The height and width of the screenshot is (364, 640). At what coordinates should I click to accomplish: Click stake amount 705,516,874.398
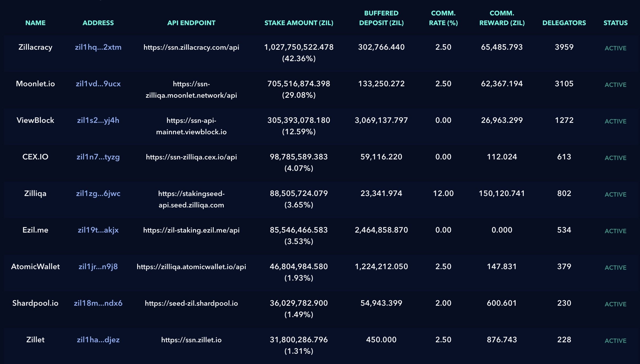click(x=299, y=84)
